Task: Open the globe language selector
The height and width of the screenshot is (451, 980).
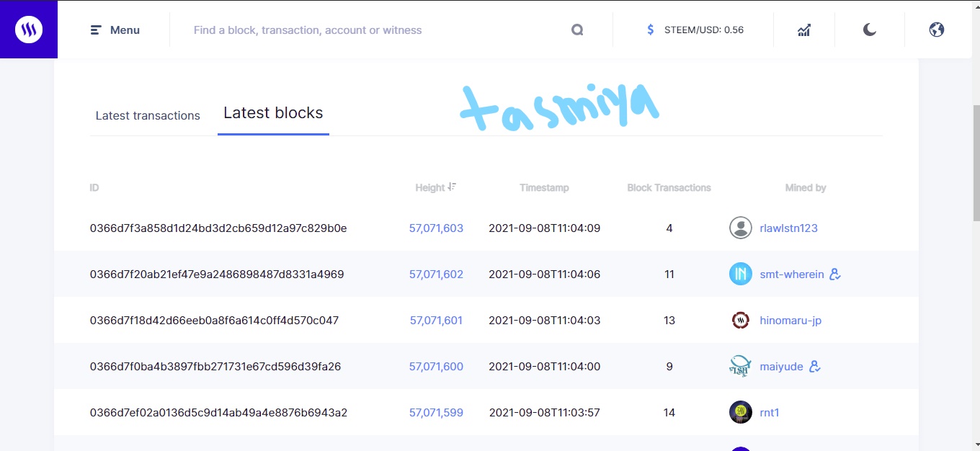Action: (937, 30)
